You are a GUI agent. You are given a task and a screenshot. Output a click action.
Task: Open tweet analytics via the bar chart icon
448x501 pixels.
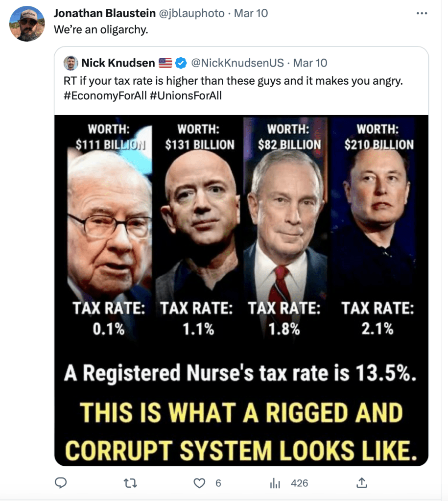pyautogui.click(x=275, y=483)
